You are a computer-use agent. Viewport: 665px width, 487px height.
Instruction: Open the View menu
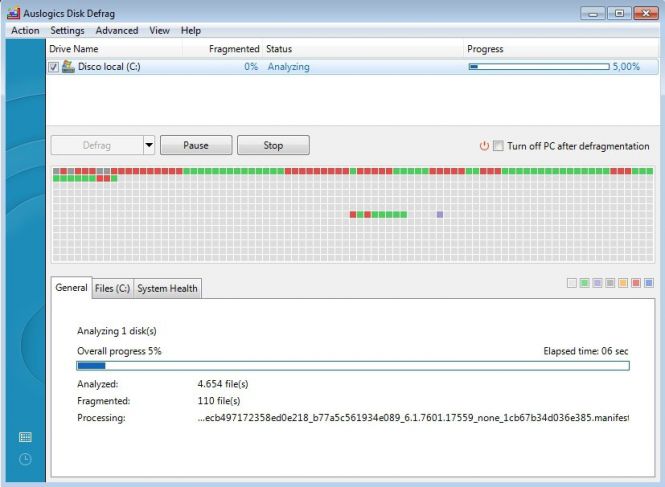click(x=159, y=31)
